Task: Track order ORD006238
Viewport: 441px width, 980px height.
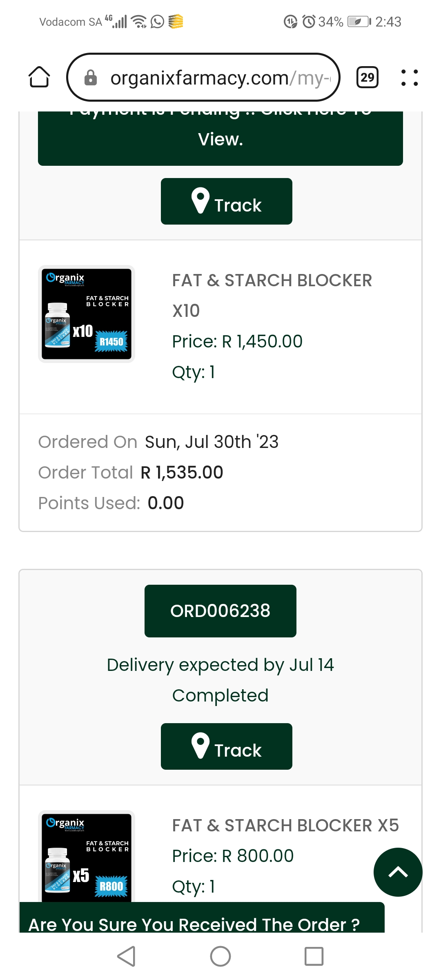Action: (227, 746)
